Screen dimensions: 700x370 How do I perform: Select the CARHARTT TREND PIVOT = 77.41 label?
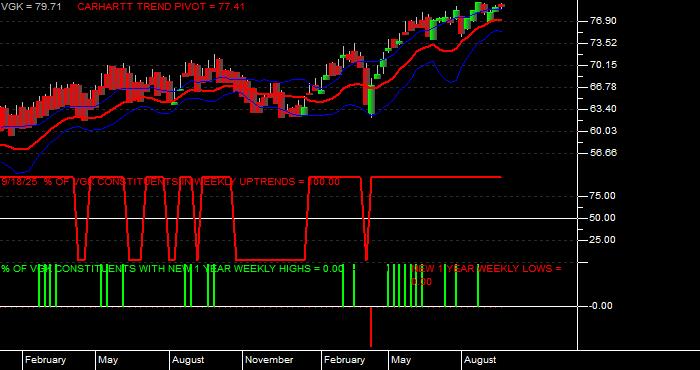coord(161,7)
